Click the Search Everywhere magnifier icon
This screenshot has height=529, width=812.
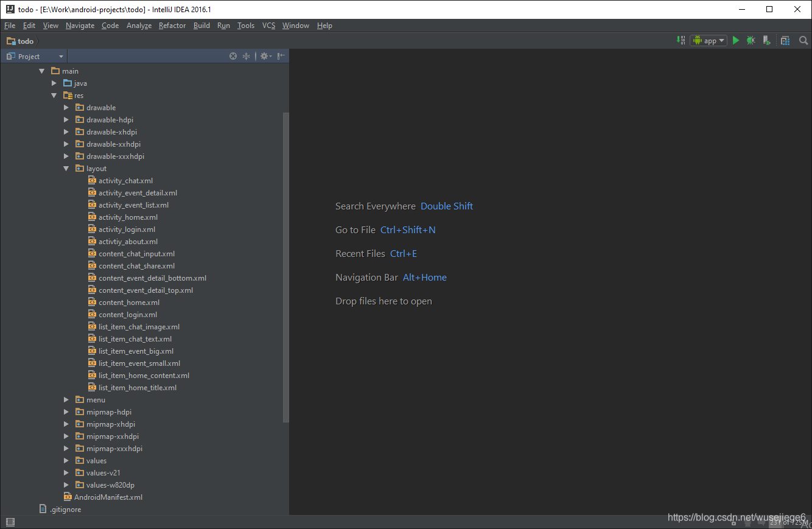tap(803, 41)
